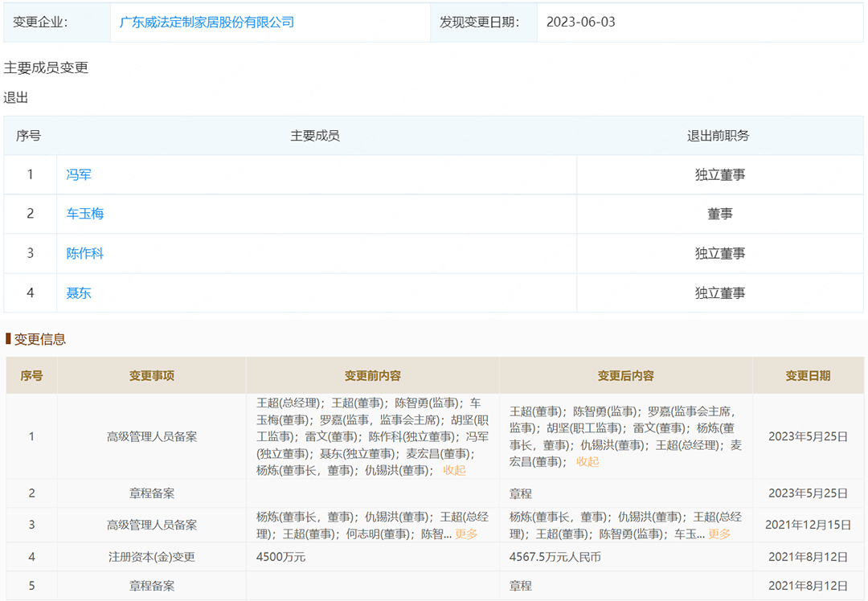Click the 变更事项 column header

point(152,376)
